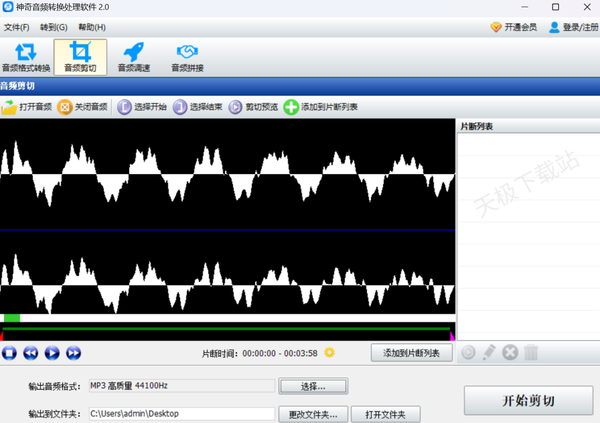Viewport: 600px width, 423px height.
Task: Click the large 开始剪切 start button
Action: [x=527, y=400]
